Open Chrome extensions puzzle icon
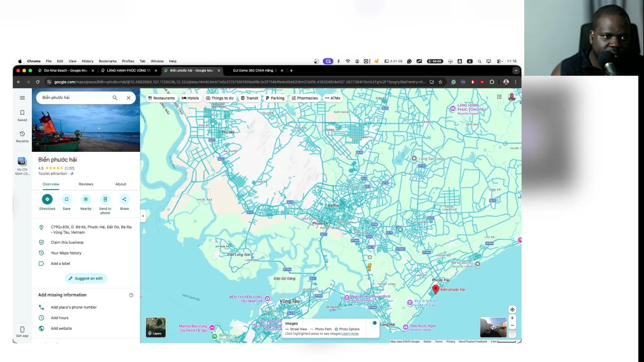Image resolution: width=644 pixels, height=362 pixels. pos(492,82)
